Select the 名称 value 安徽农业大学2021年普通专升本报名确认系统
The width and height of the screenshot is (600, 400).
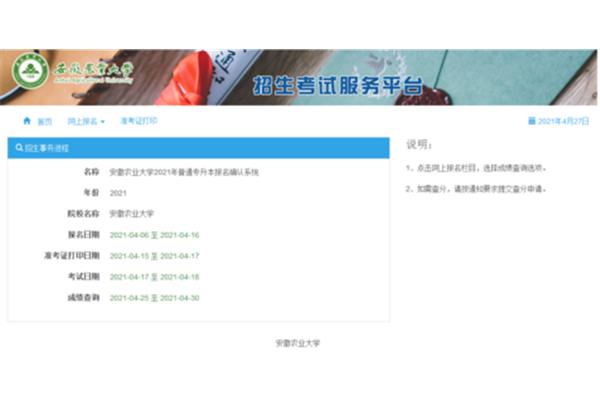(184, 172)
